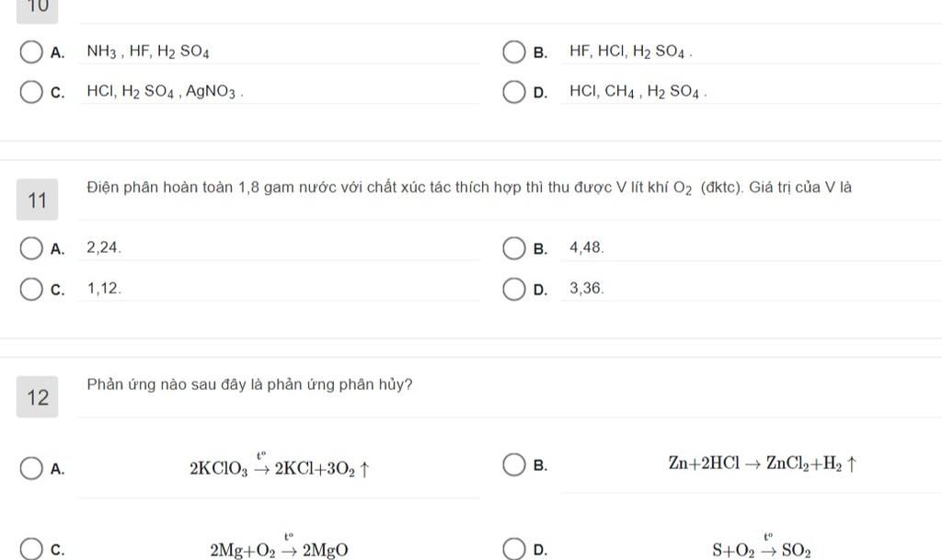Click question number 10 badge
The height and width of the screenshot is (560, 942).
(37, 8)
